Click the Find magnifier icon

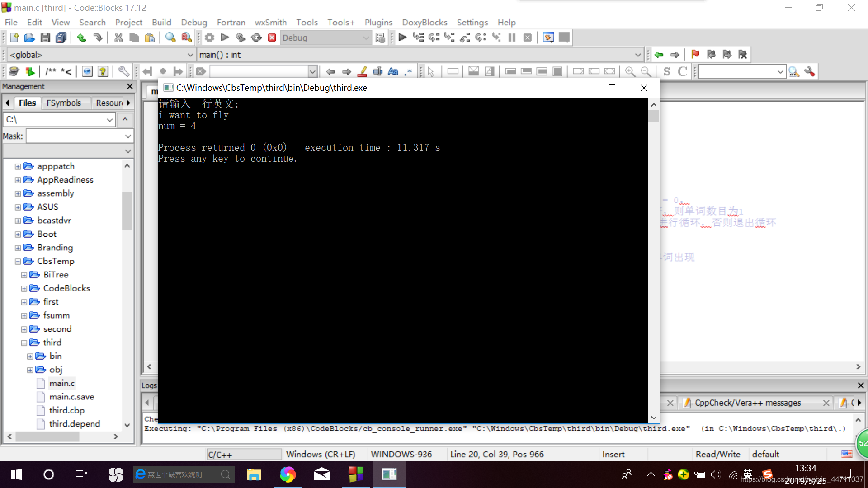click(170, 38)
